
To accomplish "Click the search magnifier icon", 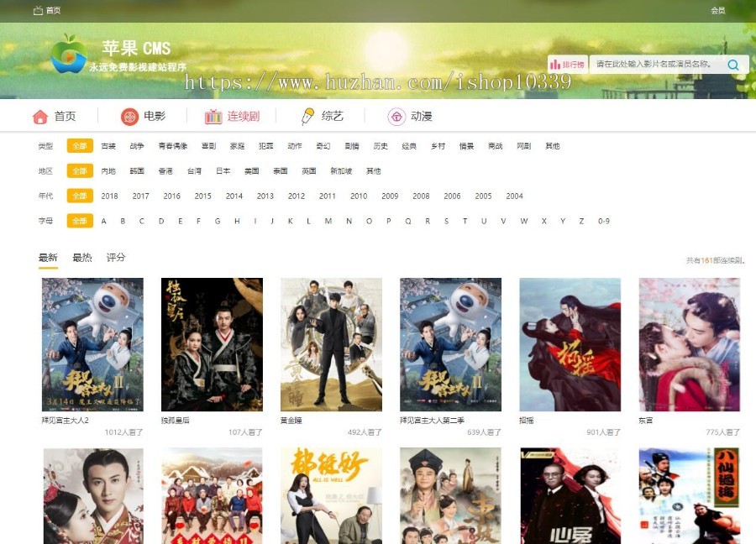I will coord(733,65).
